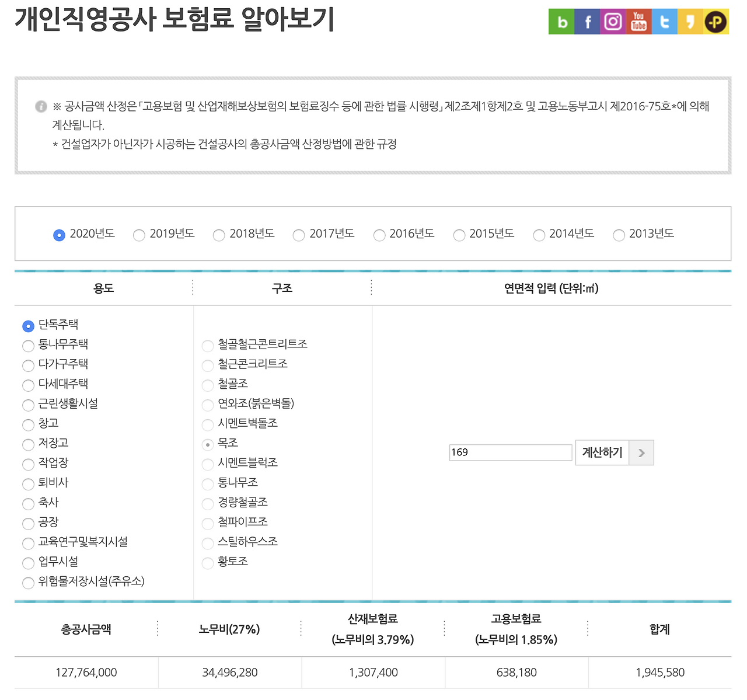Click the arrow next to 계산하기
747x700 pixels.
click(x=641, y=452)
